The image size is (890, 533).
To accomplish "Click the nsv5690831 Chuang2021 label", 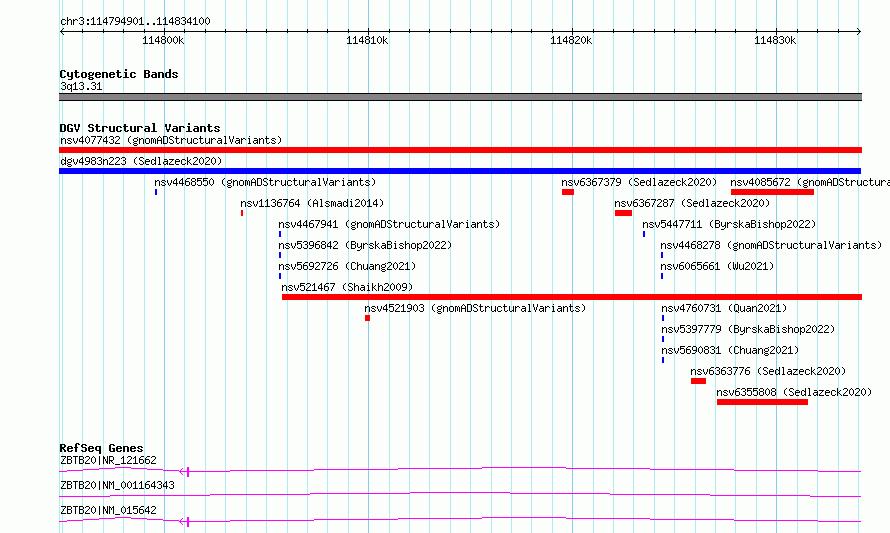I will [x=730, y=350].
